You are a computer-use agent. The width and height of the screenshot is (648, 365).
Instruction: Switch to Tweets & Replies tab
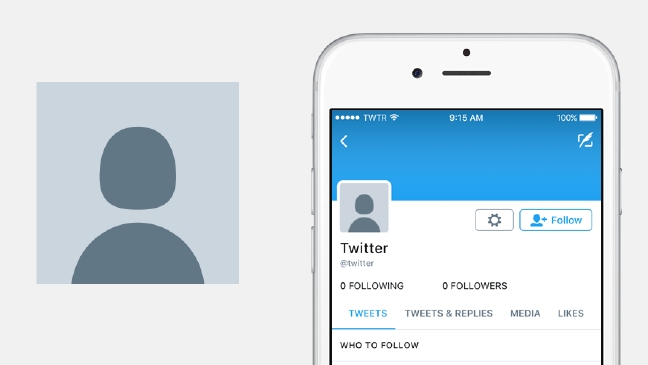tap(449, 313)
